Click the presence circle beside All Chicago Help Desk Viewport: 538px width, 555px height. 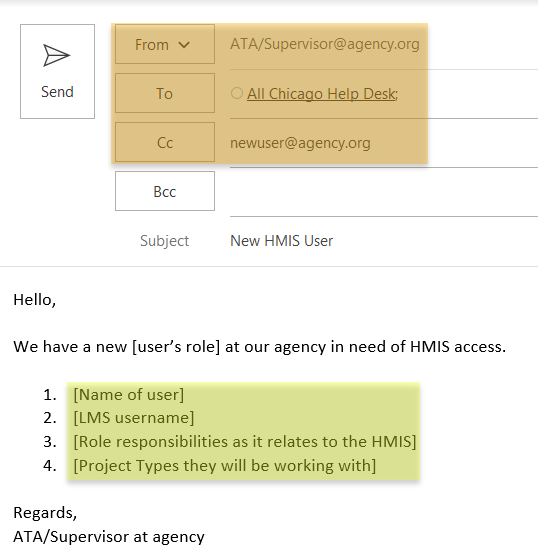237,93
